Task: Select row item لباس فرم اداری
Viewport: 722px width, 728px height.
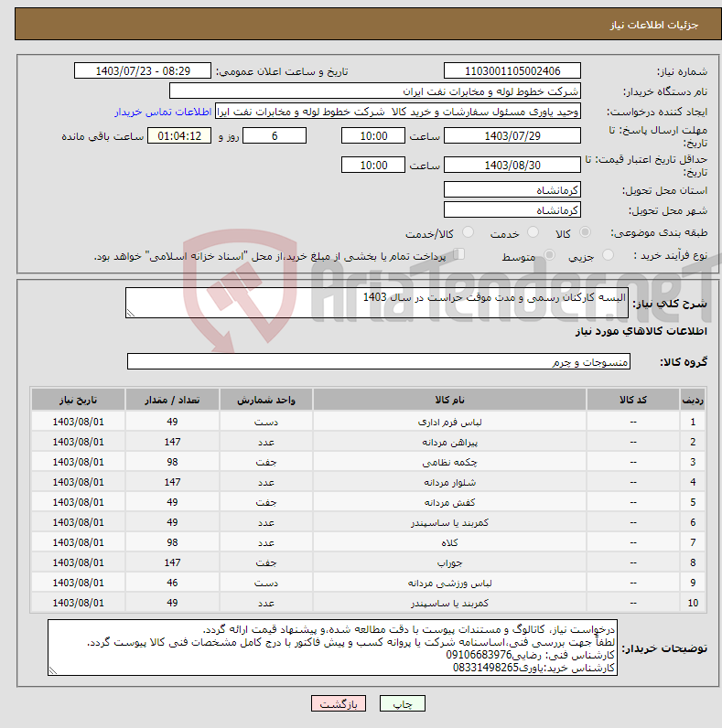Action: click(449, 422)
